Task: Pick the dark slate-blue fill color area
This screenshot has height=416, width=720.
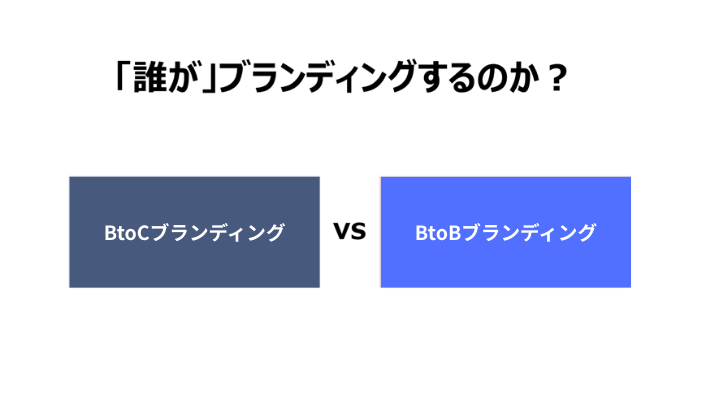Action: 194,266
